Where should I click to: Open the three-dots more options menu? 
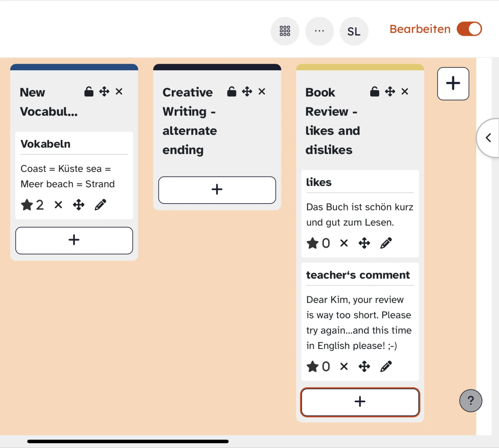319,31
